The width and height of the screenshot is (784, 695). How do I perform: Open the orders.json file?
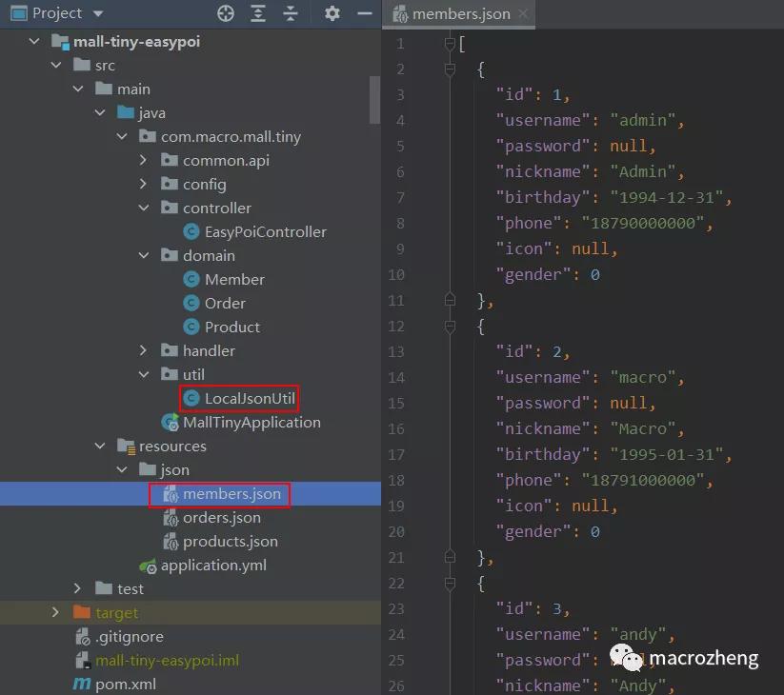[220, 518]
